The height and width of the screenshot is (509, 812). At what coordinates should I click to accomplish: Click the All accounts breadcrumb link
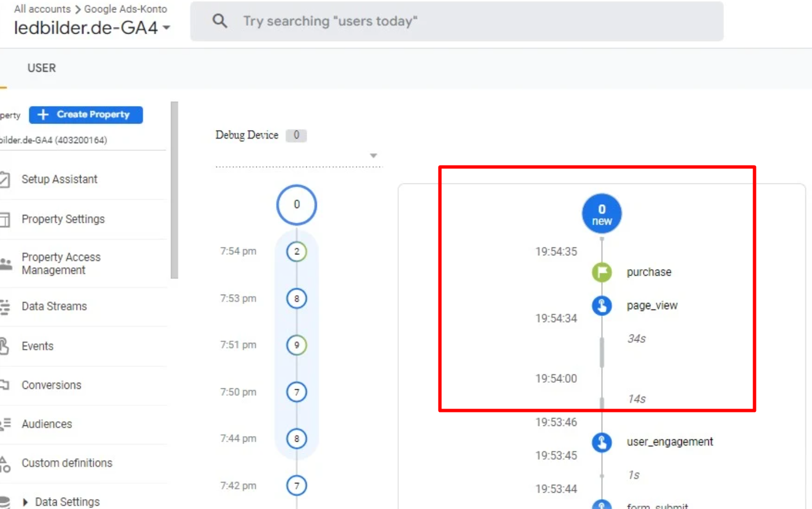pyautogui.click(x=42, y=9)
